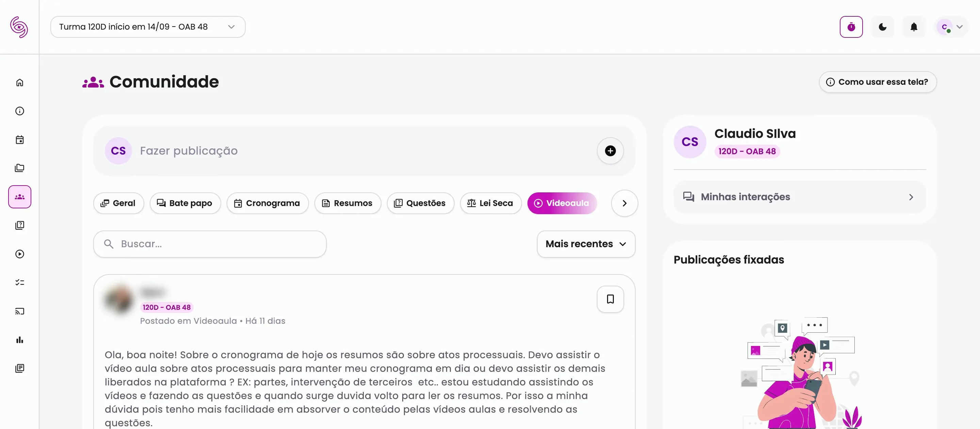Open the notifications bell

tap(914, 27)
